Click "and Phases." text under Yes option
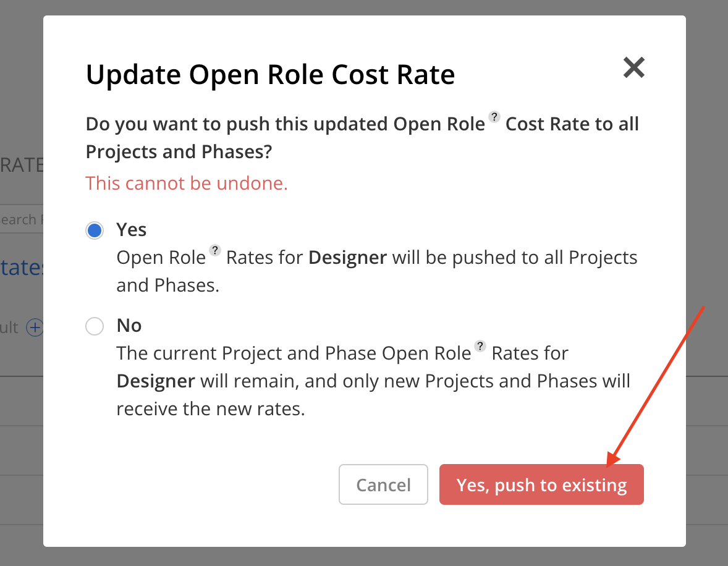728x566 pixels. [x=167, y=286]
